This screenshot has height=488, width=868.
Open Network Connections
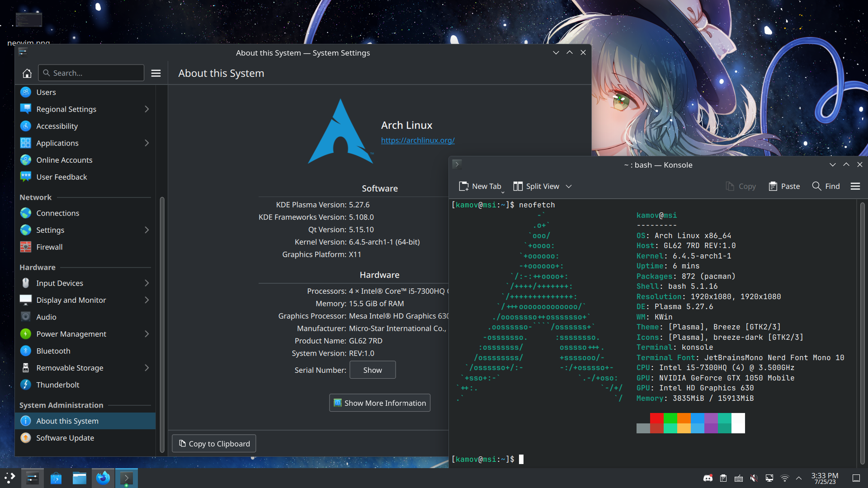(x=85, y=213)
